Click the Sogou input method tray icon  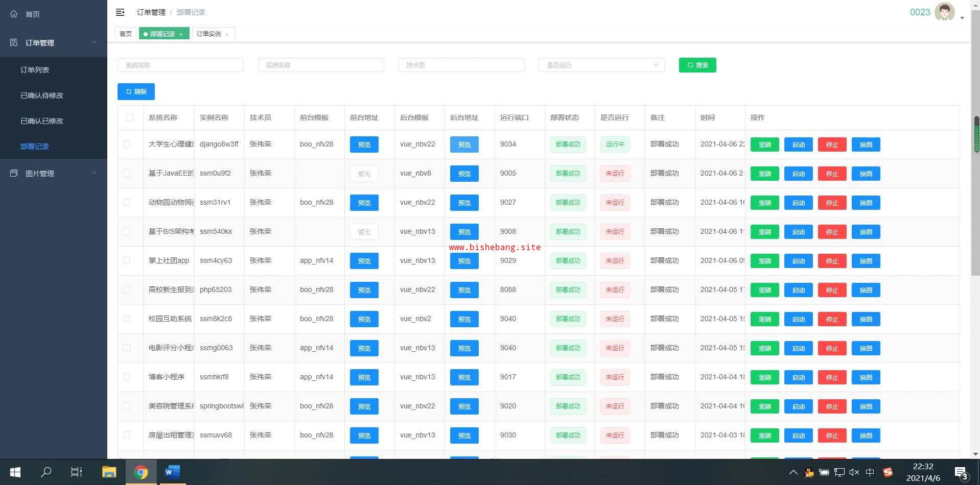[x=888, y=472]
